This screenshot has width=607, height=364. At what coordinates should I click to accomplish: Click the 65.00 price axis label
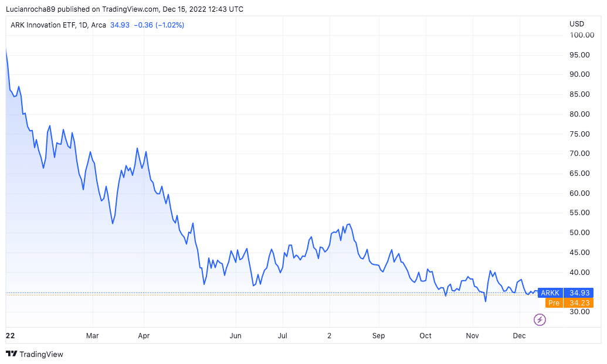(x=579, y=174)
